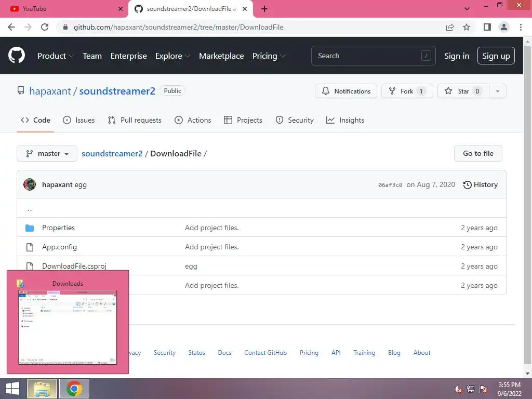Open the Chrome side panel icon

point(487,27)
